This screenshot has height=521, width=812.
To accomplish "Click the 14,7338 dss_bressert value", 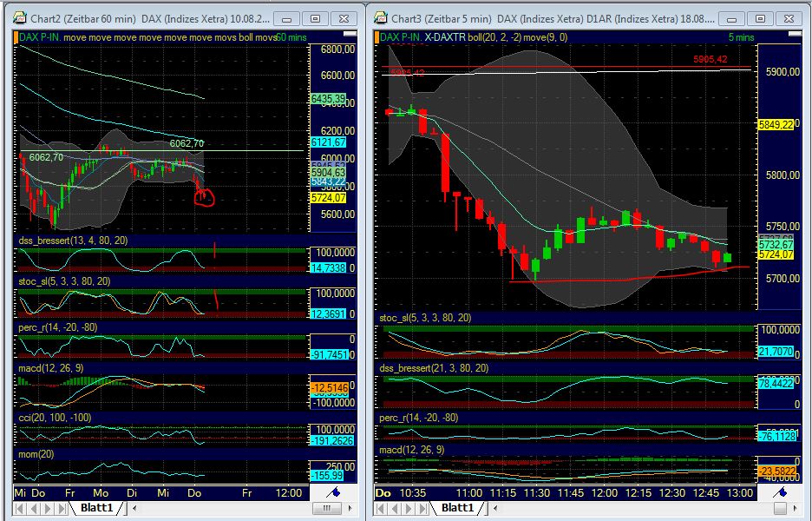I will pos(328,268).
